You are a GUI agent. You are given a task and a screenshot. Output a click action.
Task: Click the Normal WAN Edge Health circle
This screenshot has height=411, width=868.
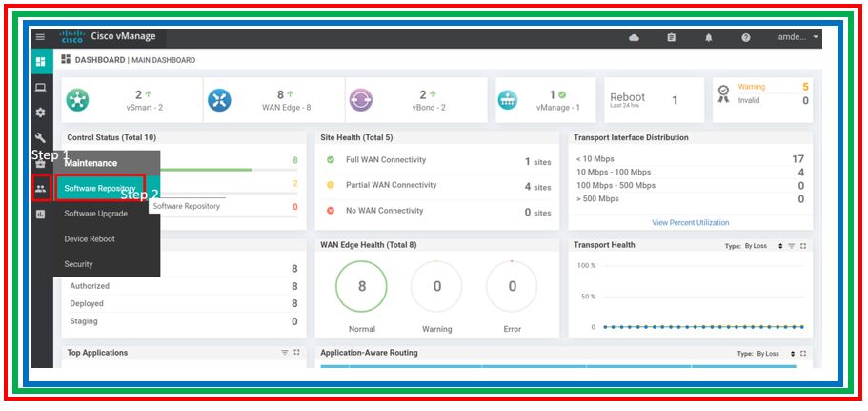click(361, 286)
